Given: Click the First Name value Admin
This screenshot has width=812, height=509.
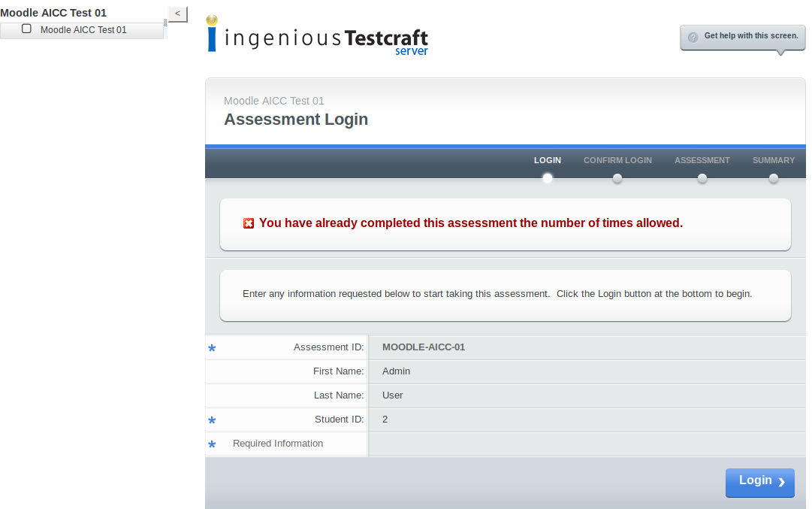Looking at the screenshot, I should click(396, 371).
